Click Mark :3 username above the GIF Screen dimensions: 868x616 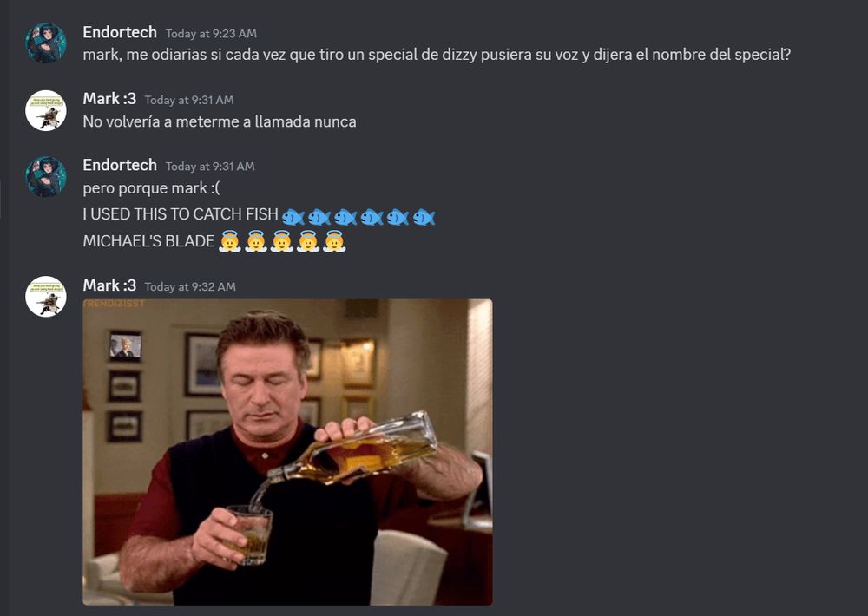tap(109, 285)
